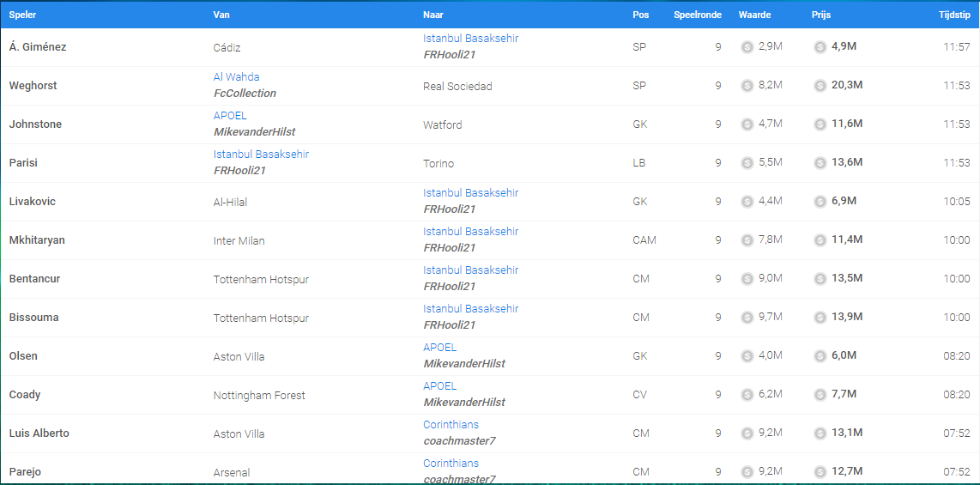The width and height of the screenshot is (980, 485).
Task: Click the coin icon next to value 4,7M
Action: point(747,124)
